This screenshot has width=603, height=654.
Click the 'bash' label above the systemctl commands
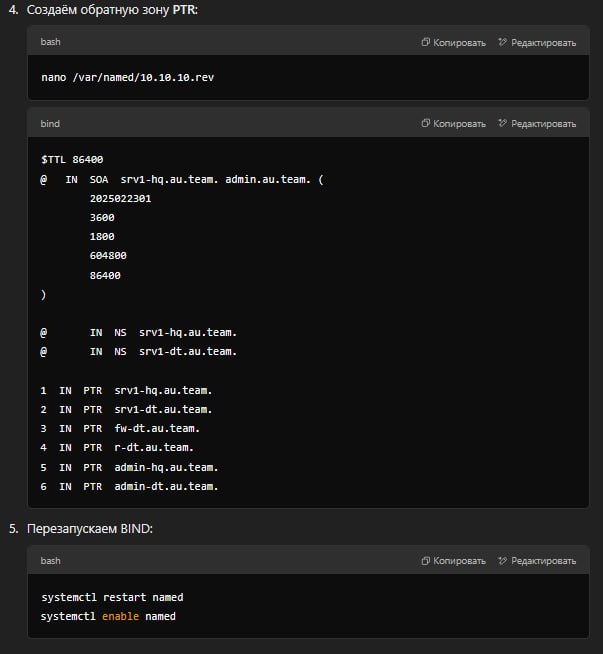[x=50, y=561]
